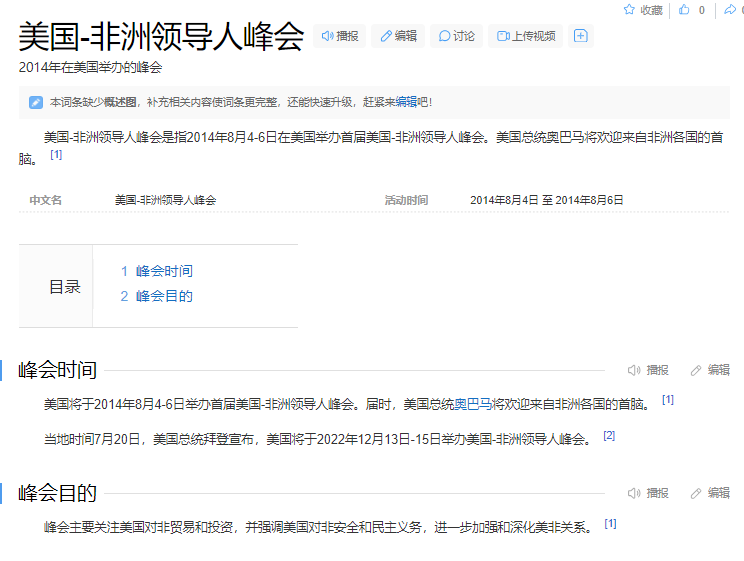
Task: Click the 中文名 label in the info box
Action: 46,200
